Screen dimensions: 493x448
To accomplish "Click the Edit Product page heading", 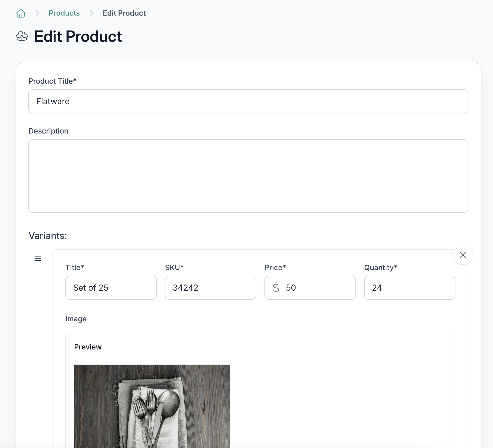I will (x=78, y=36).
